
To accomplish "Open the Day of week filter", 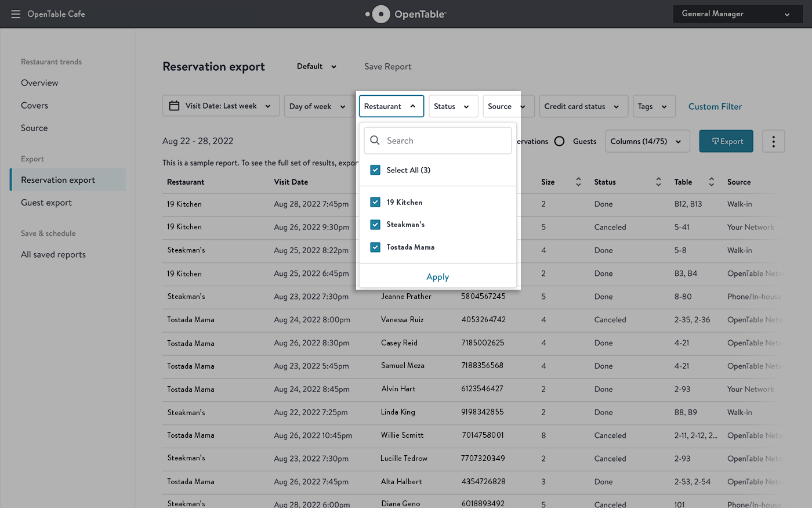I will (318, 106).
